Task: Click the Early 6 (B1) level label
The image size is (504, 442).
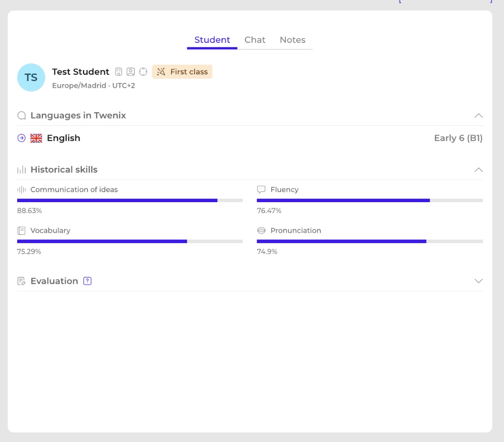Action: pos(458,138)
